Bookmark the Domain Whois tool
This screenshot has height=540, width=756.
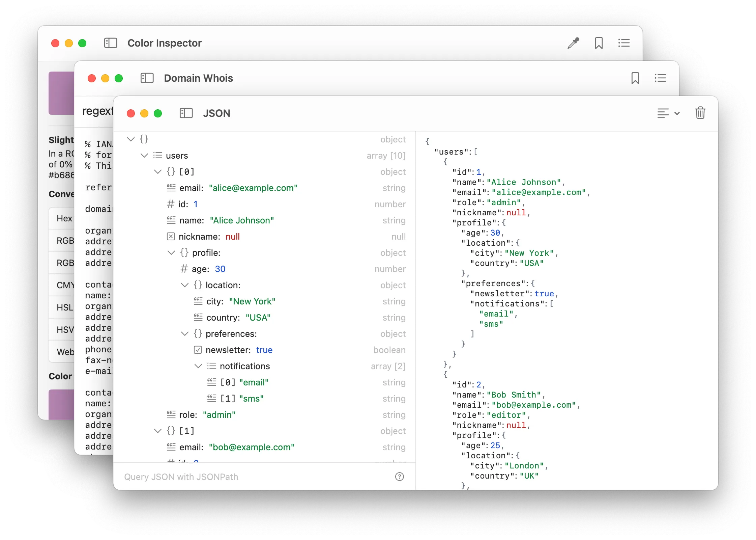pyautogui.click(x=635, y=78)
